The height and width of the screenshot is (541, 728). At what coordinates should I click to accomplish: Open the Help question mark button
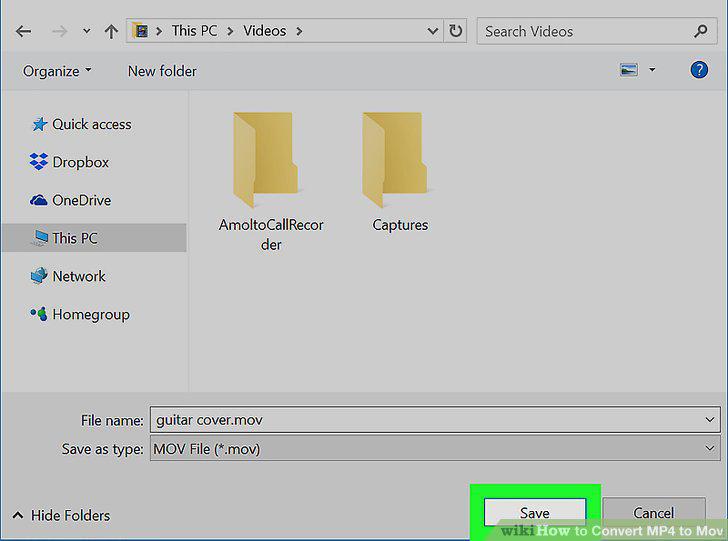point(699,70)
